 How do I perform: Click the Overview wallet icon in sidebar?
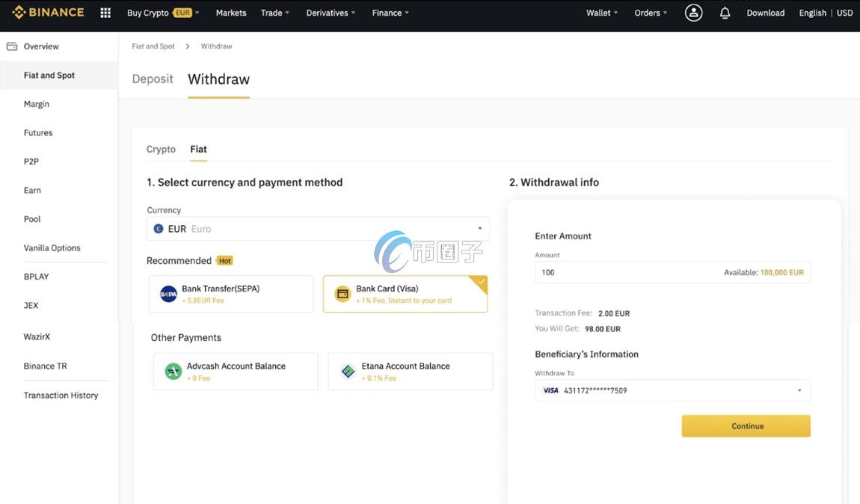pyautogui.click(x=11, y=46)
